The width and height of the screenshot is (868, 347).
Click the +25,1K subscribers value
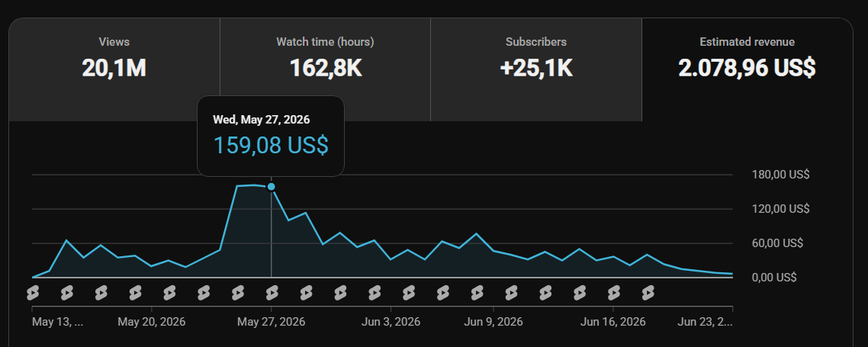coord(536,68)
